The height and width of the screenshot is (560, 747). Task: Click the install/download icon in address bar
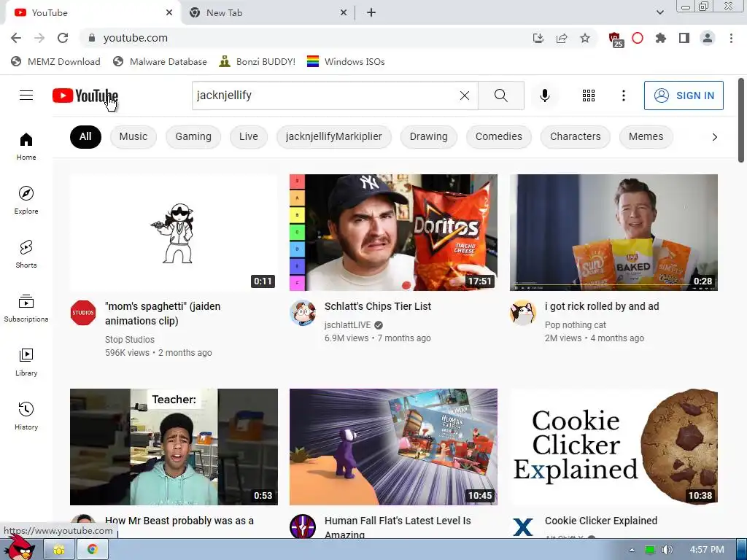pyautogui.click(x=538, y=38)
